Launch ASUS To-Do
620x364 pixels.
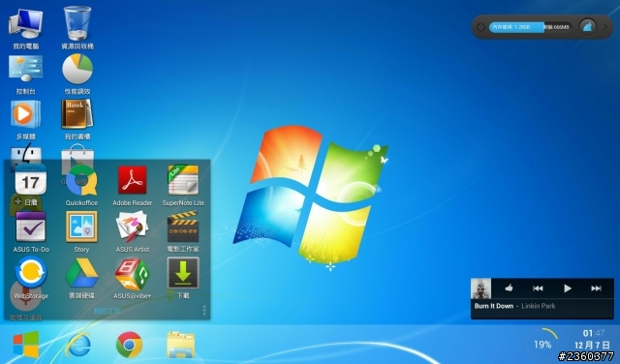tap(30, 227)
